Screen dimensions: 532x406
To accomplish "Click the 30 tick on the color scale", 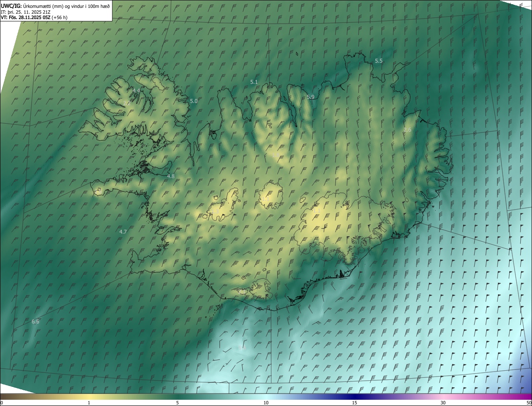I will click(x=443, y=403).
